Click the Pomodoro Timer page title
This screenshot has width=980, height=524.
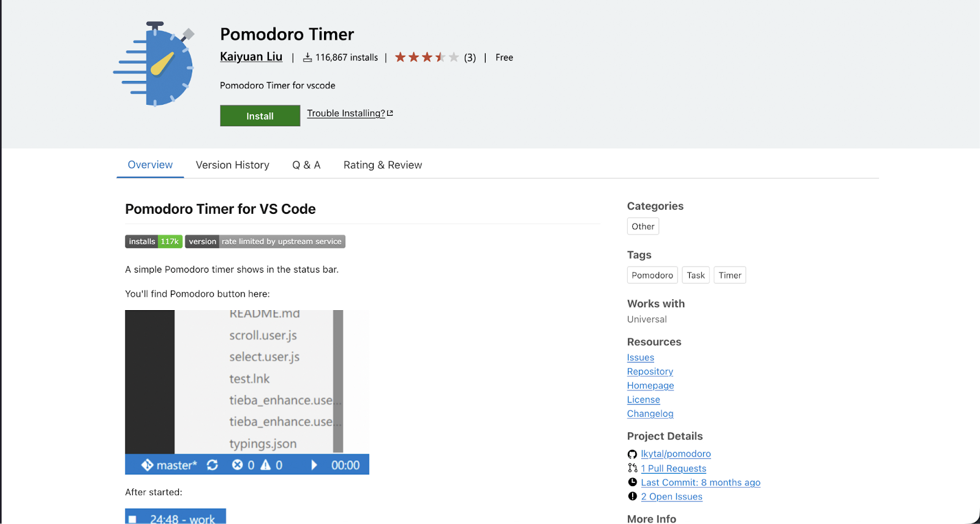(287, 34)
